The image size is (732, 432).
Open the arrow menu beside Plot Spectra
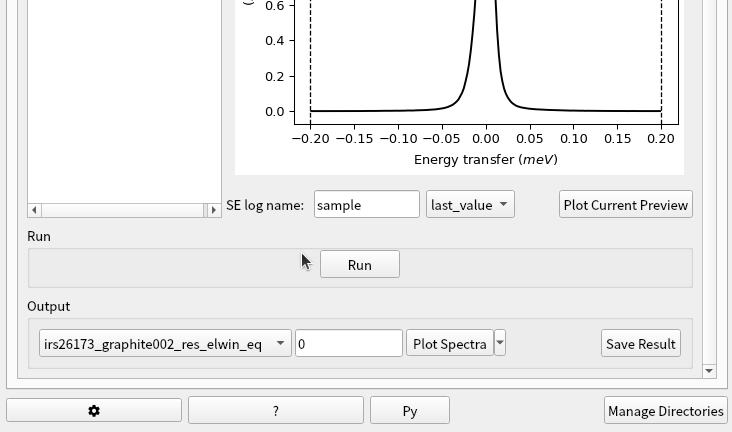pyautogui.click(x=500, y=344)
